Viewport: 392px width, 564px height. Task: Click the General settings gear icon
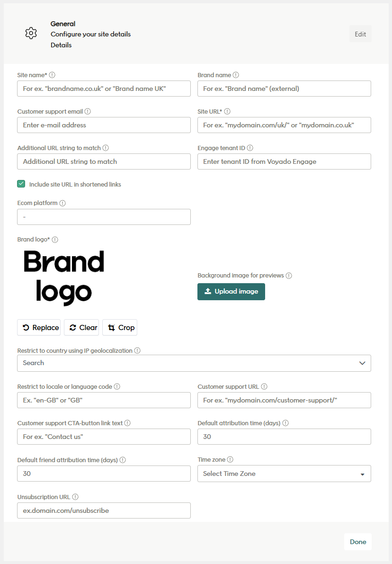(x=31, y=33)
